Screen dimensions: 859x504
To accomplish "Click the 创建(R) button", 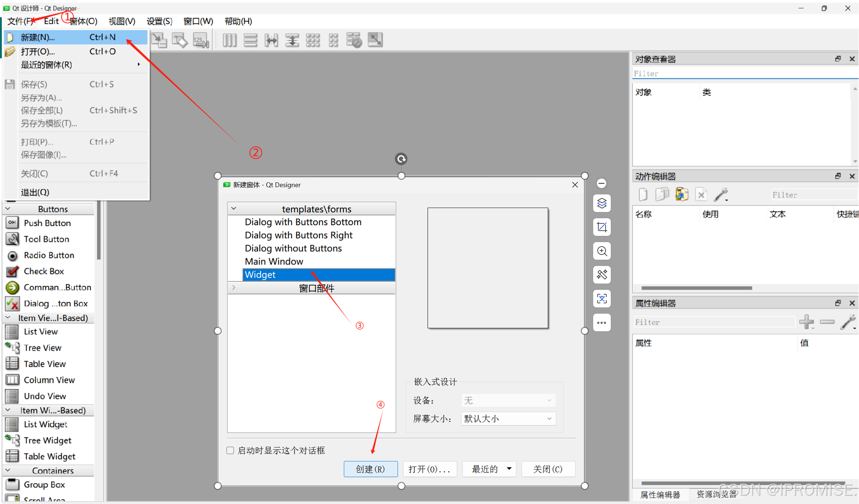I will pos(370,469).
